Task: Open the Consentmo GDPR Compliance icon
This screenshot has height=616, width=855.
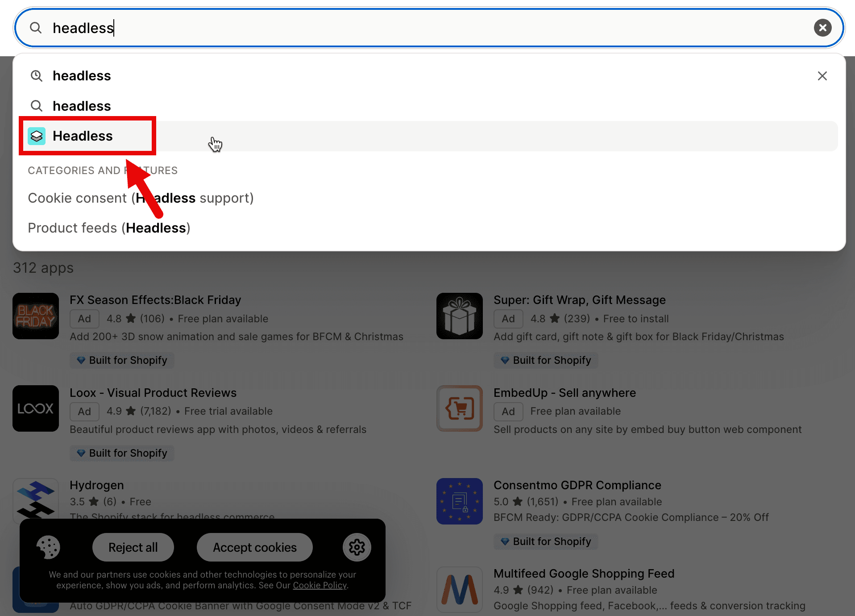Action: click(460, 501)
